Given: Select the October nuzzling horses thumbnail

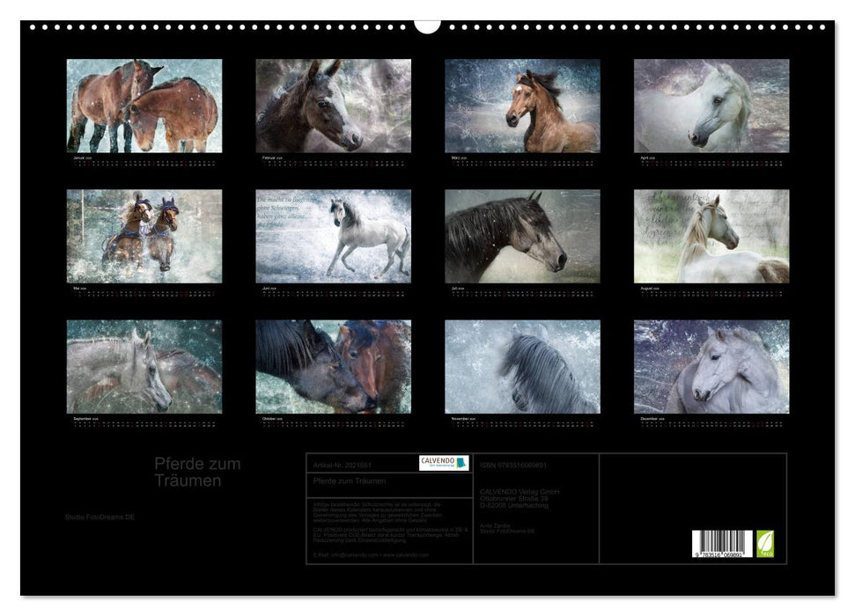Looking at the screenshot, I should 333,366.
